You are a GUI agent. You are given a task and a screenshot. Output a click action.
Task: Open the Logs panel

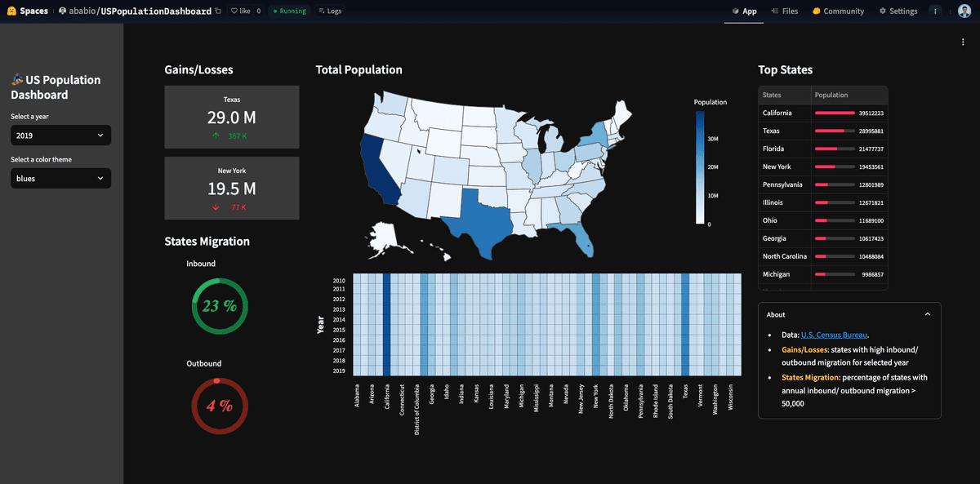pos(329,11)
